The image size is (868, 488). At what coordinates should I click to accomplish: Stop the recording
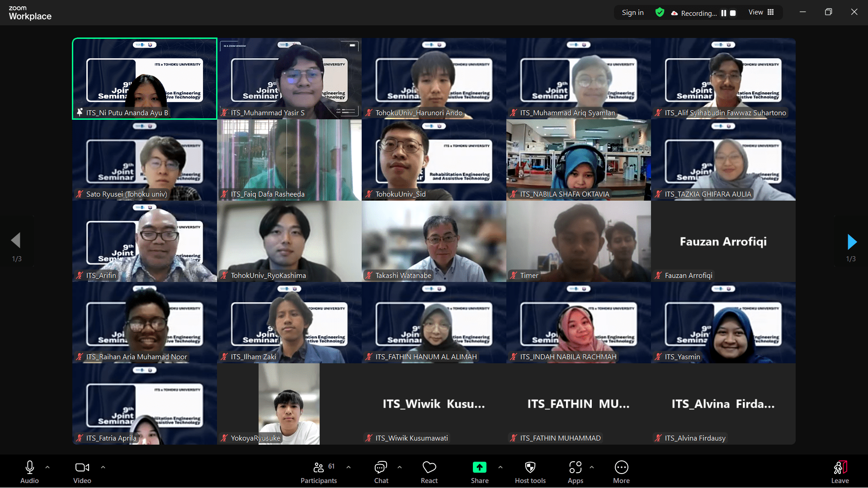point(733,13)
